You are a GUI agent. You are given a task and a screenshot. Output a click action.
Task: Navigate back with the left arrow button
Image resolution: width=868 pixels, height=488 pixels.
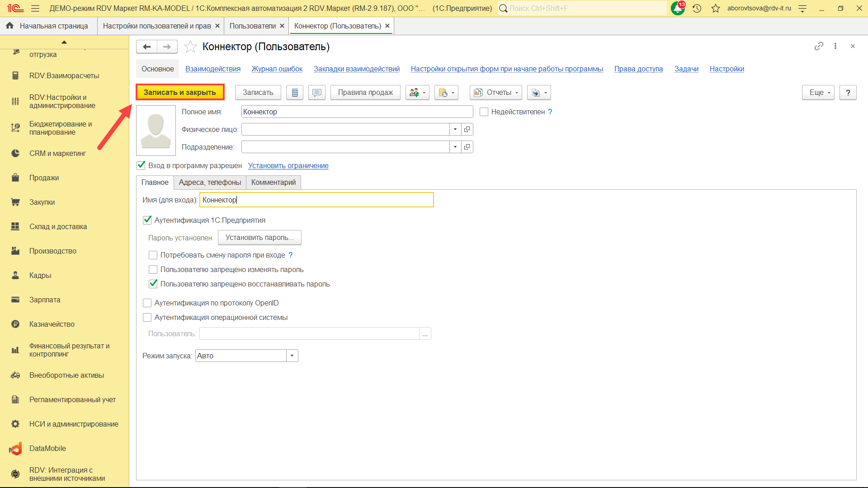pos(146,47)
